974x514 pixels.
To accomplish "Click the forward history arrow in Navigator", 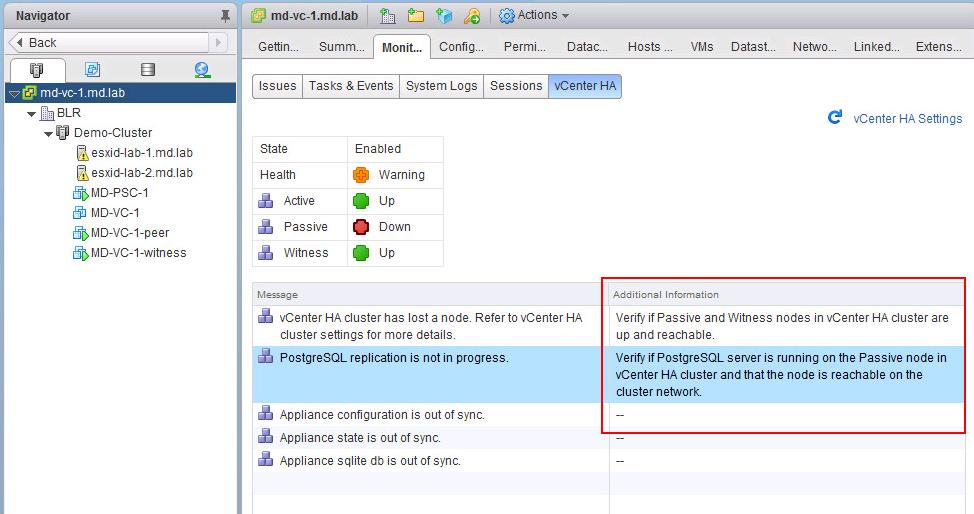I will coord(218,42).
